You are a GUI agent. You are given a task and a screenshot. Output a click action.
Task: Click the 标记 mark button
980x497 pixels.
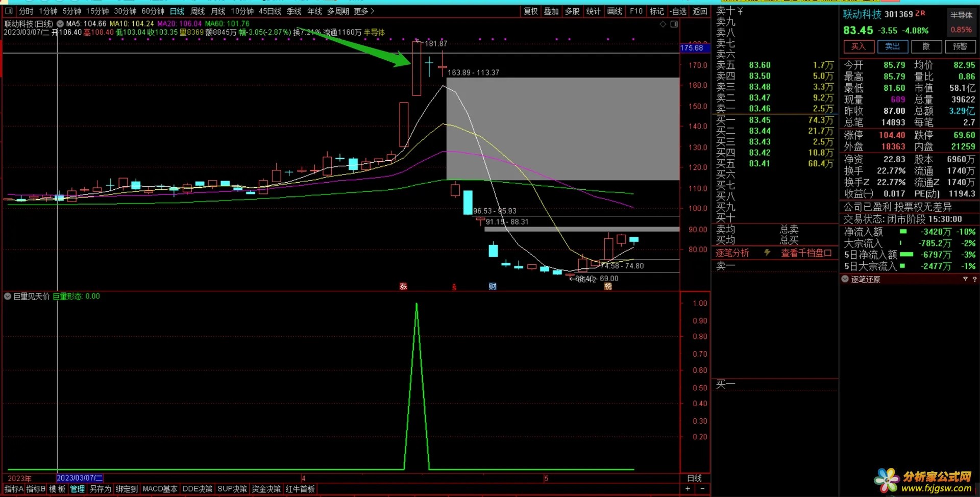[657, 11]
